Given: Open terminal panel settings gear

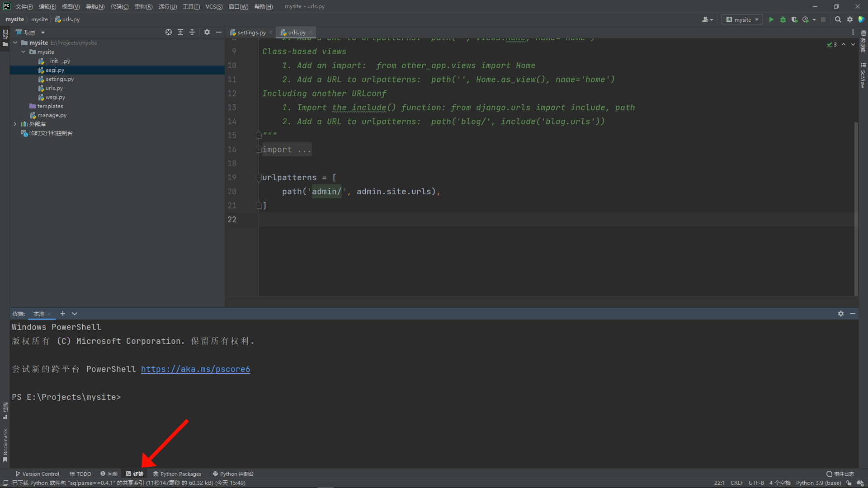Looking at the screenshot, I should (841, 314).
